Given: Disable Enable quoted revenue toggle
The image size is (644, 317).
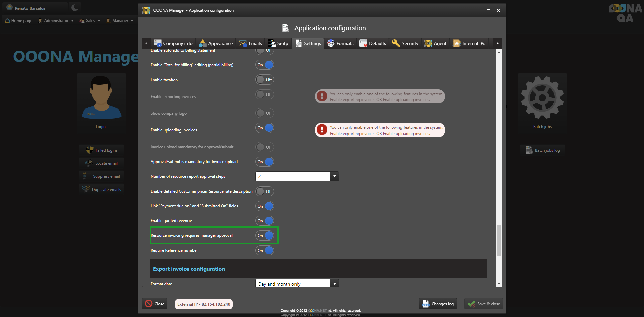Looking at the screenshot, I should 264,221.
